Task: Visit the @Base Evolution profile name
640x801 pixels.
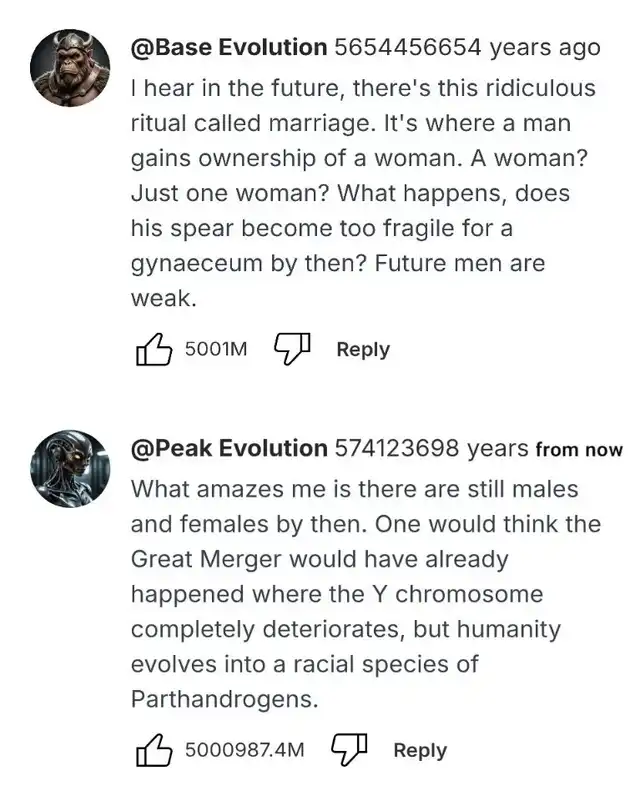Action: pyautogui.click(x=229, y=47)
